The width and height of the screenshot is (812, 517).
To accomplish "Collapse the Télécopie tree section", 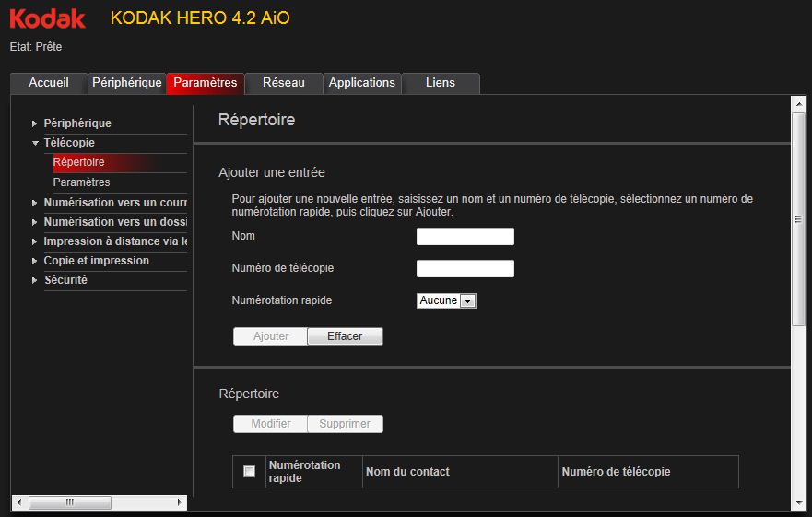I will pos(35,143).
